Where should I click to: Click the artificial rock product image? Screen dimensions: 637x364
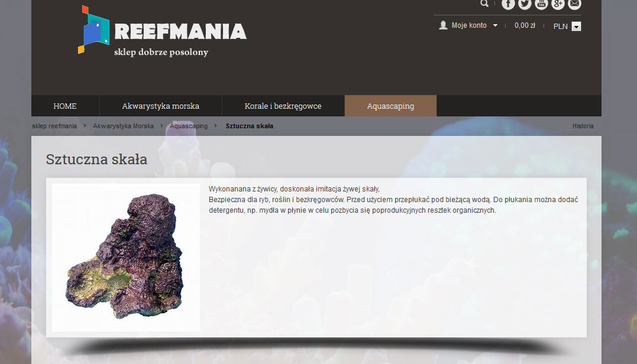(x=125, y=258)
